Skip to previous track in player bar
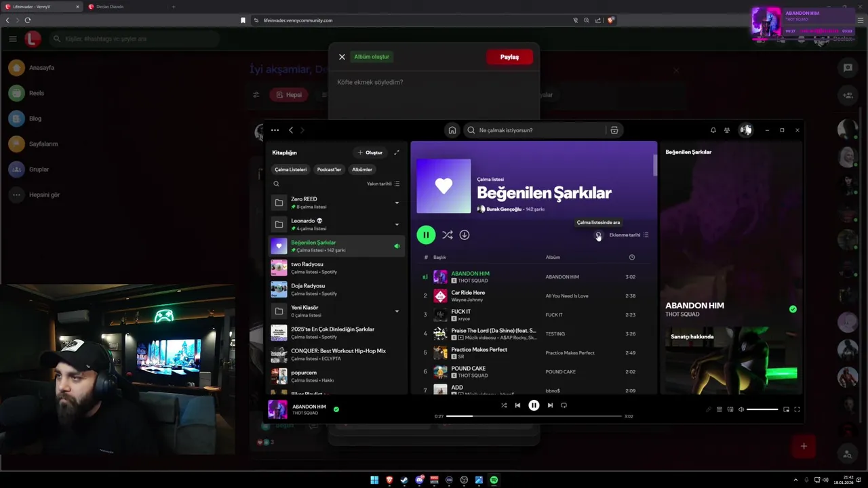868x488 pixels. pyautogui.click(x=517, y=405)
